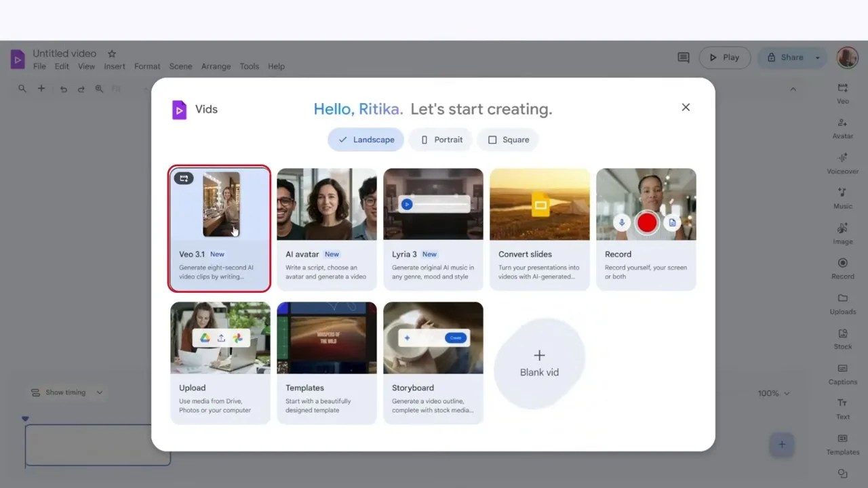
Task: Open the Veo panel in right sidebar
Action: coord(843,93)
